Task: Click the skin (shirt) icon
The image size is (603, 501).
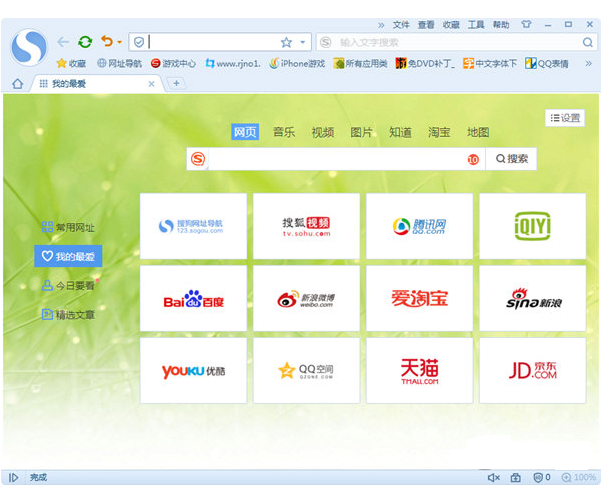Action: click(526, 25)
